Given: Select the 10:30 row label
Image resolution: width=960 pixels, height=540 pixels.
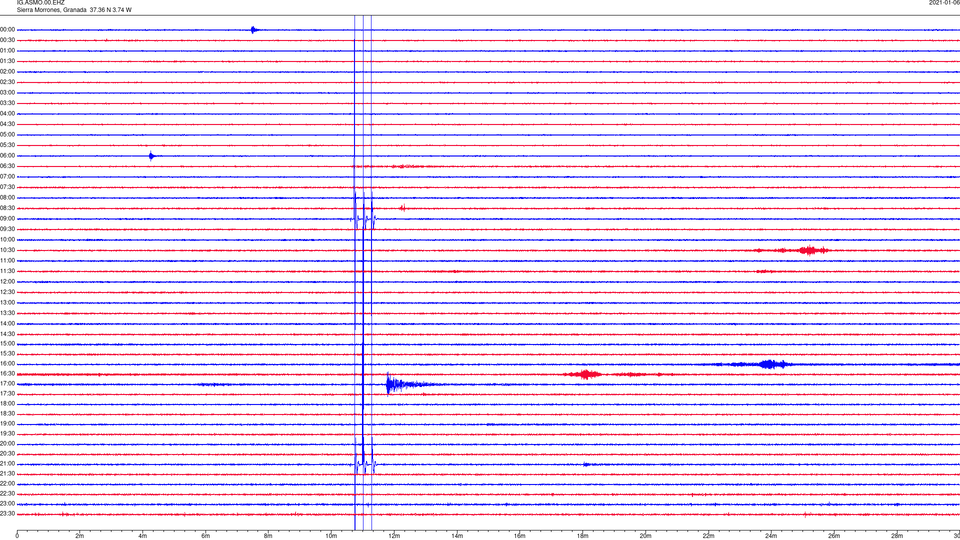Looking at the screenshot, I should (x=7, y=250).
